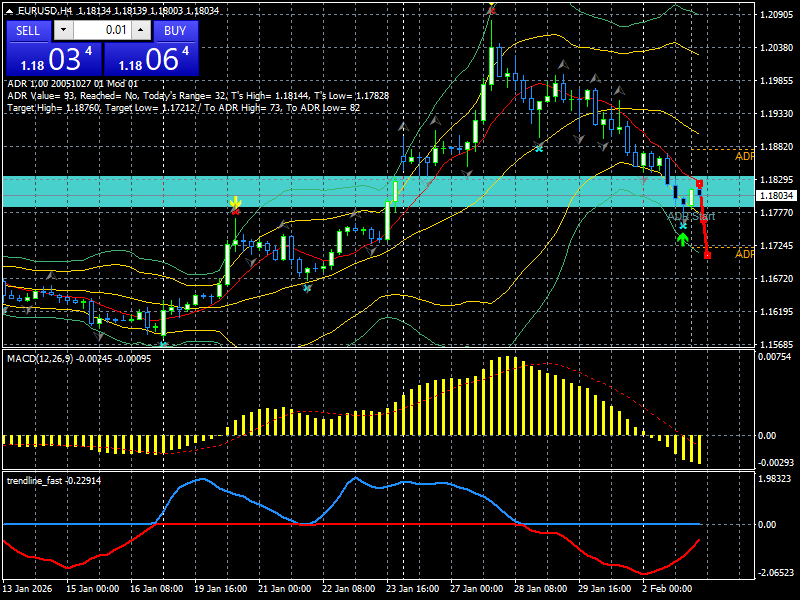This screenshot has width=800, height=600.
Task: Click time axis label 19 Jan 16:00
Action: pyautogui.click(x=220, y=588)
